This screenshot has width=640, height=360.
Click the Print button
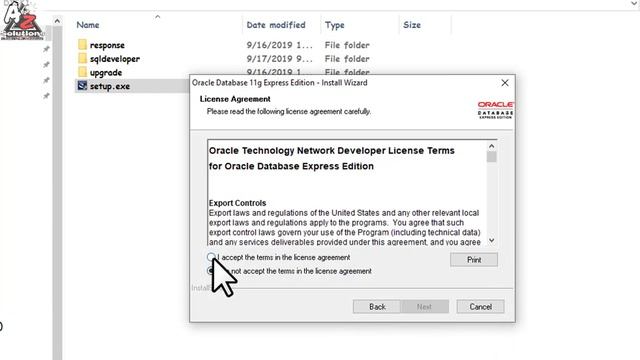click(474, 260)
